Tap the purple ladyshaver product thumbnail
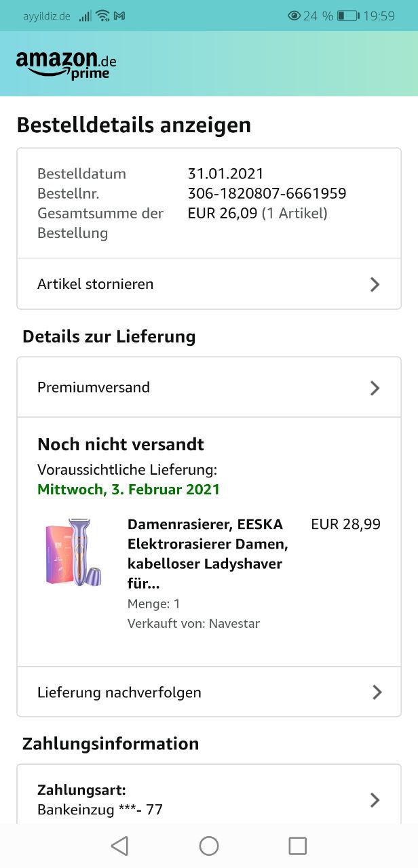Viewport: 418px width, 868px height. pos(73,553)
